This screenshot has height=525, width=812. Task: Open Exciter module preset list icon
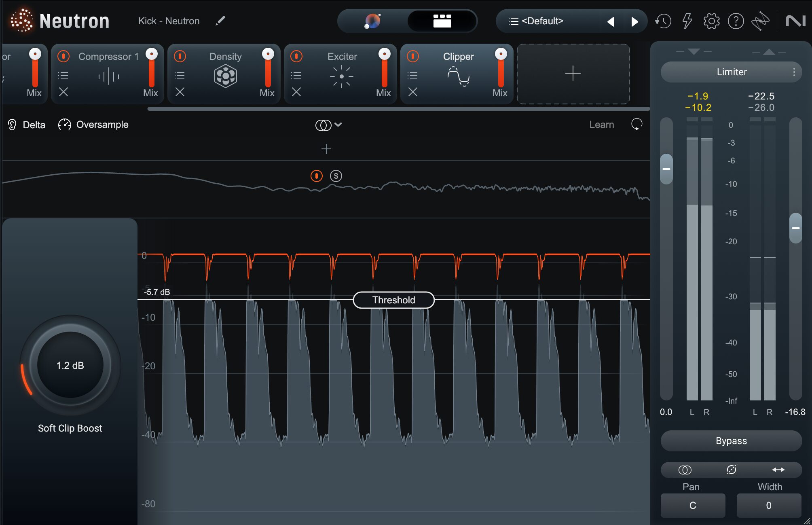pyautogui.click(x=296, y=76)
